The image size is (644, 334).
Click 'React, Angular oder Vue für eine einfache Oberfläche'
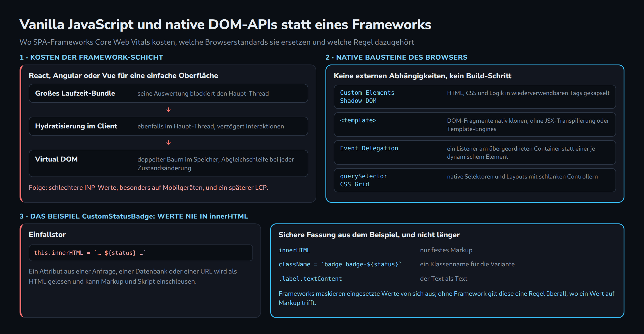pyautogui.click(x=123, y=75)
